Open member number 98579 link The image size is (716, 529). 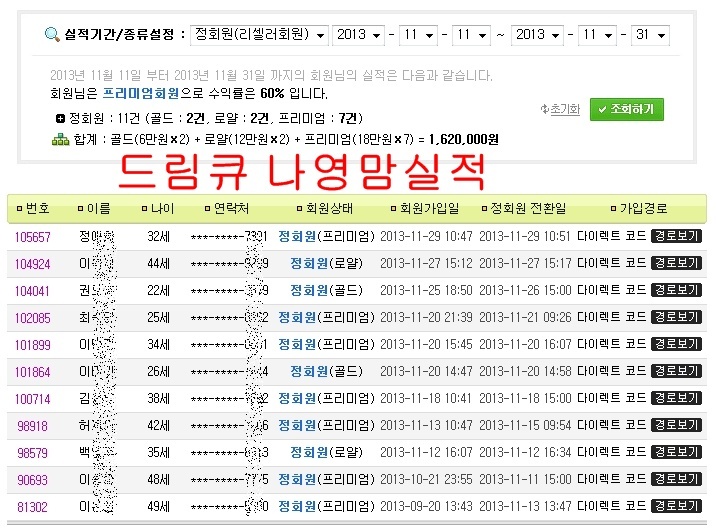pyautogui.click(x=33, y=453)
